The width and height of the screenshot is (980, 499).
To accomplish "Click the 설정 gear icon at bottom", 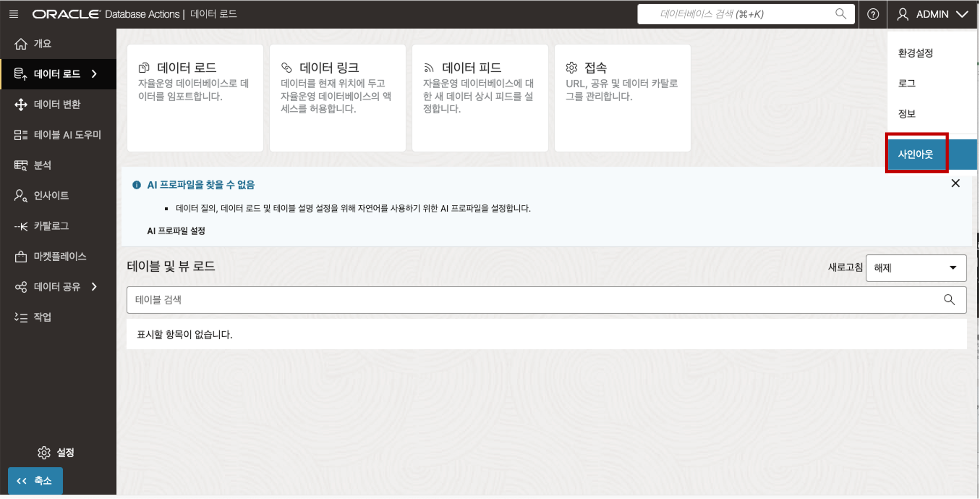I will pos(44,453).
